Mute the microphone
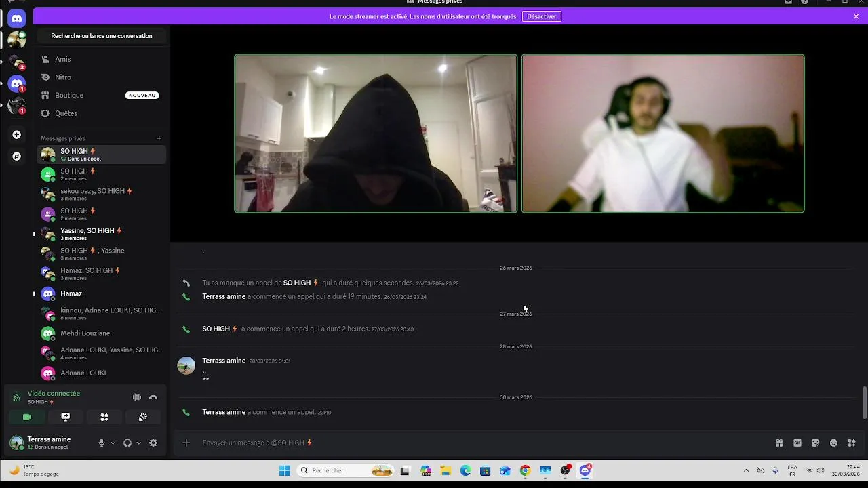 (x=102, y=443)
